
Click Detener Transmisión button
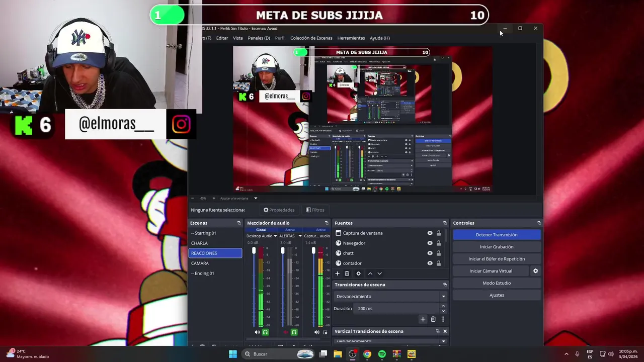[497, 235]
